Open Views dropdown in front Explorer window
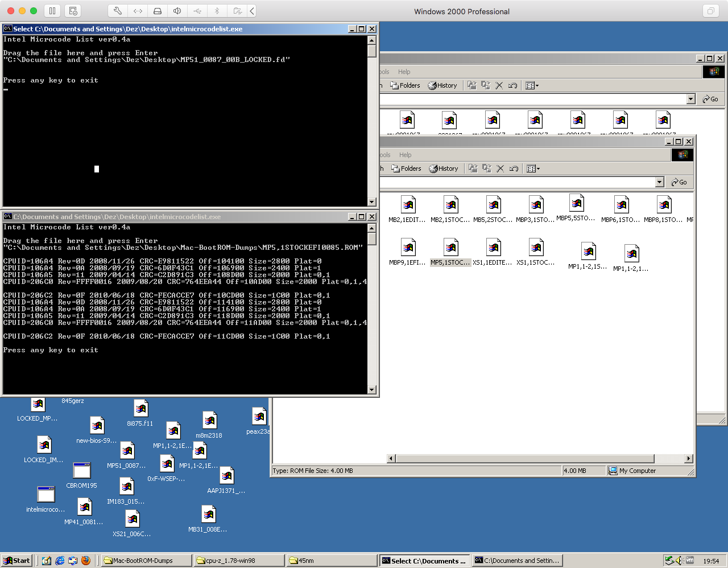728x568 pixels. (x=533, y=168)
